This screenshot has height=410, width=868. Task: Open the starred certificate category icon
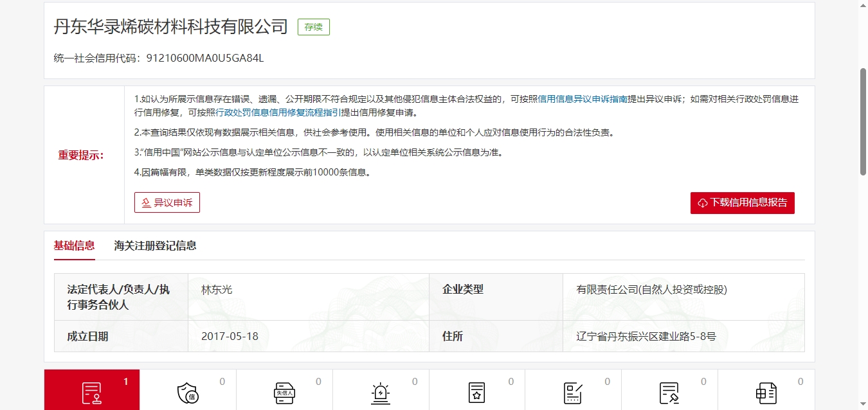point(476,393)
